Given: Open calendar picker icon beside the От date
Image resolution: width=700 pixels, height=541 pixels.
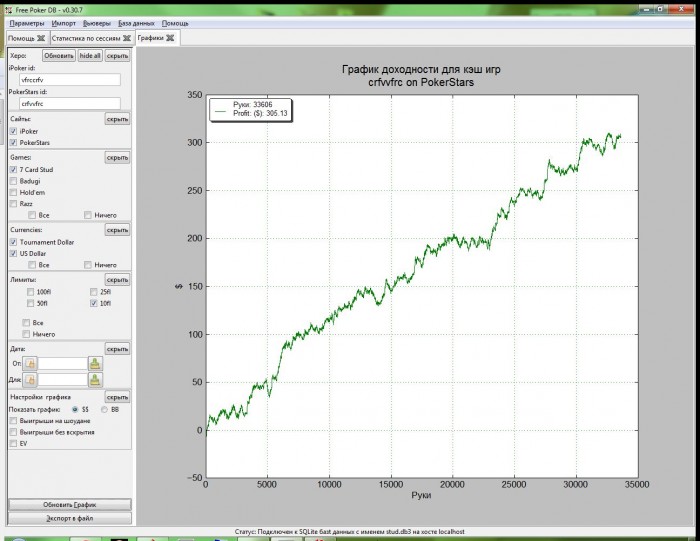Looking at the screenshot, I should coord(30,364).
